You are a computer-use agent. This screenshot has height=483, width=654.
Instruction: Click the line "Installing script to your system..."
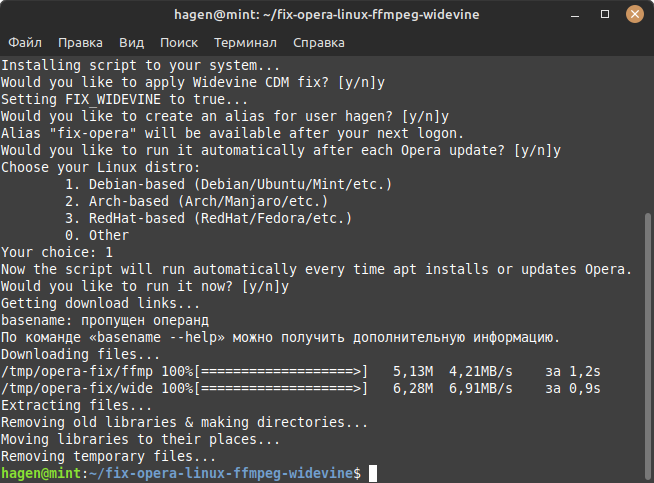point(141,65)
